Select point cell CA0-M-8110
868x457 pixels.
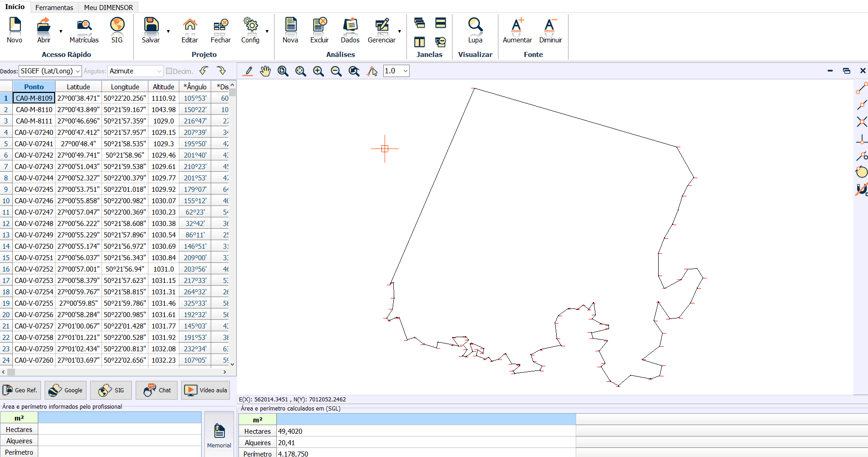34,110
